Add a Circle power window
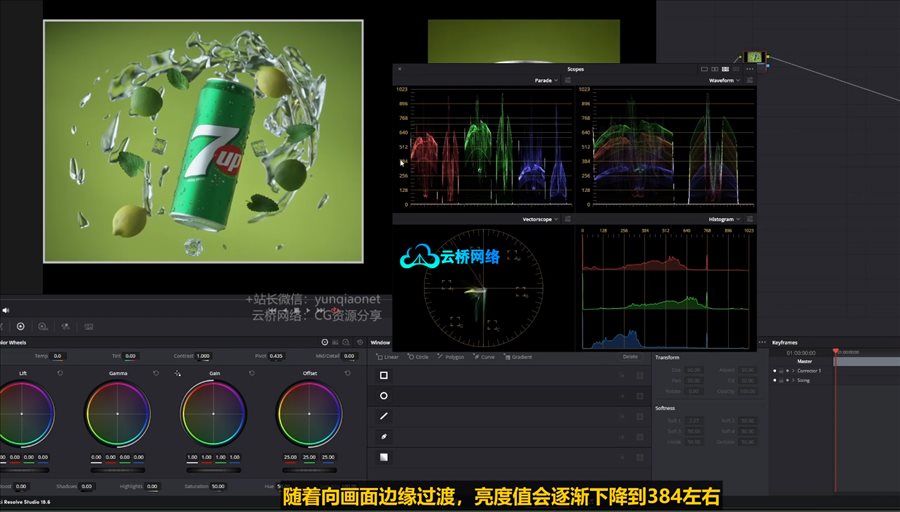The image size is (900, 512). click(x=418, y=357)
